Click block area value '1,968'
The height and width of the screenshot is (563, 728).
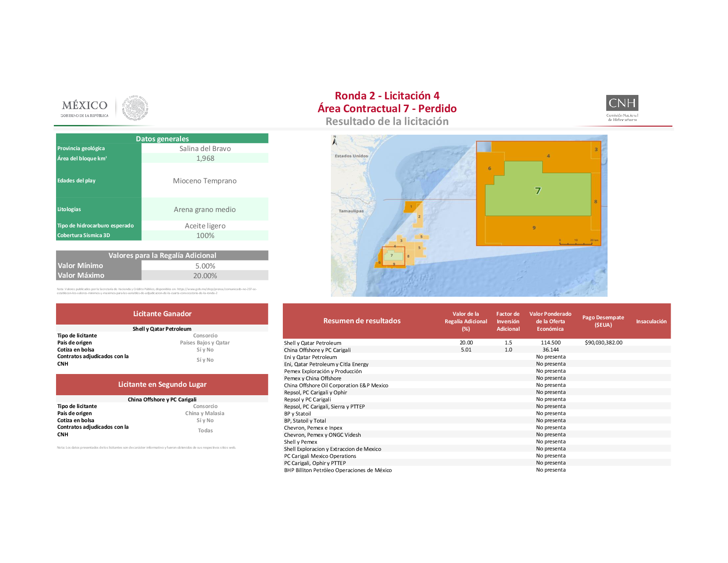[x=205, y=159]
